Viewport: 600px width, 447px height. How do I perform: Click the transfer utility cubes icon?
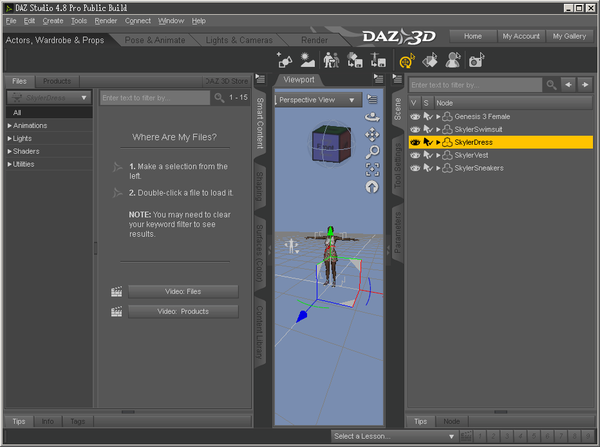(x=354, y=60)
